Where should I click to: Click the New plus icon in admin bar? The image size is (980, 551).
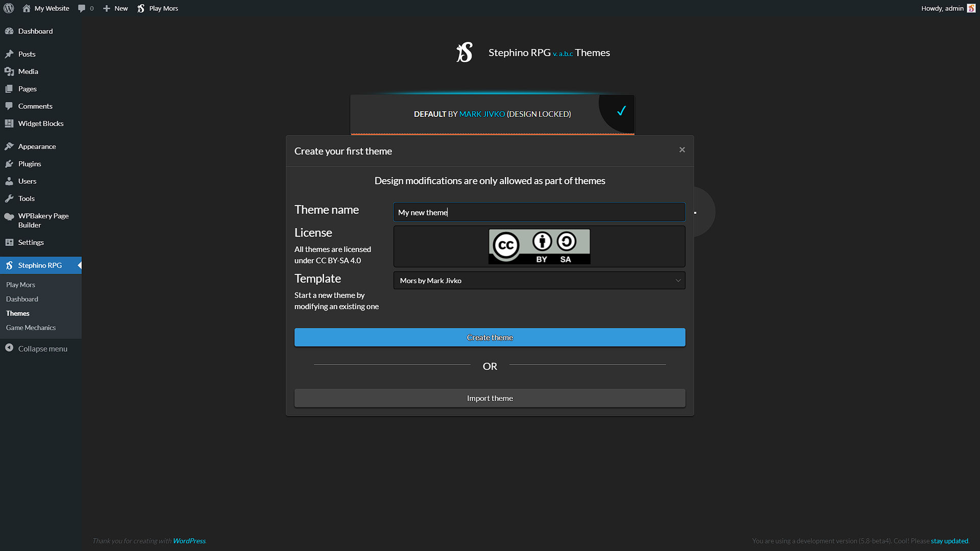coord(106,8)
